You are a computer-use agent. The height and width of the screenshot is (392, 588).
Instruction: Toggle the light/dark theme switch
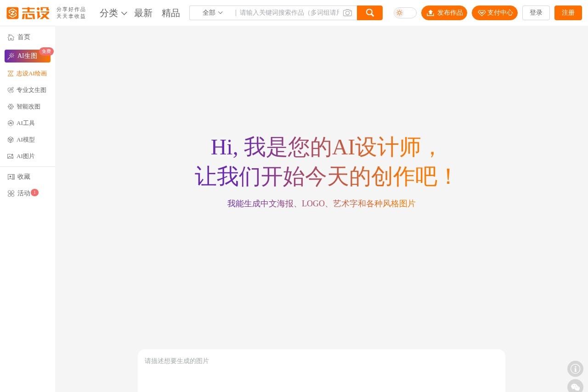click(404, 13)
